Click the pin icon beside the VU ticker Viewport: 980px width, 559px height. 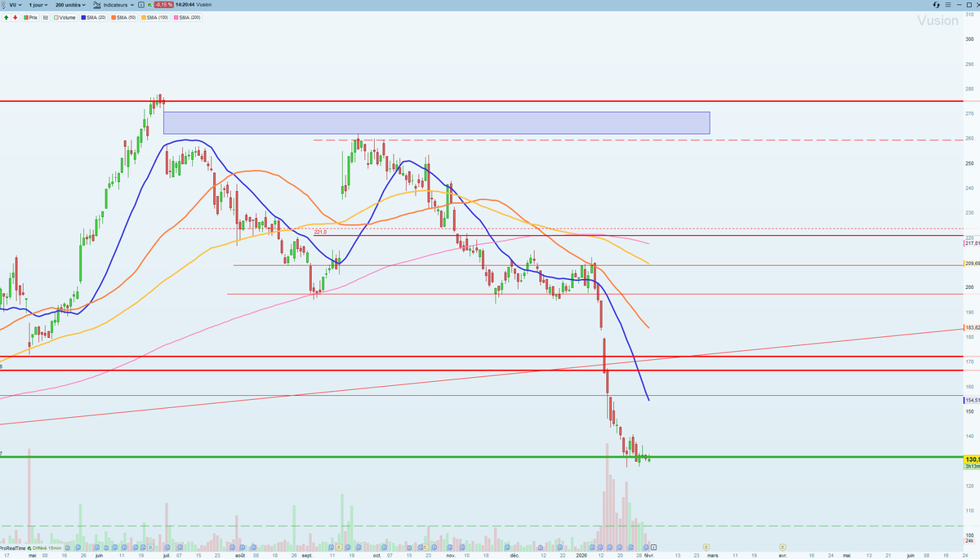click(x=3, y=5)
